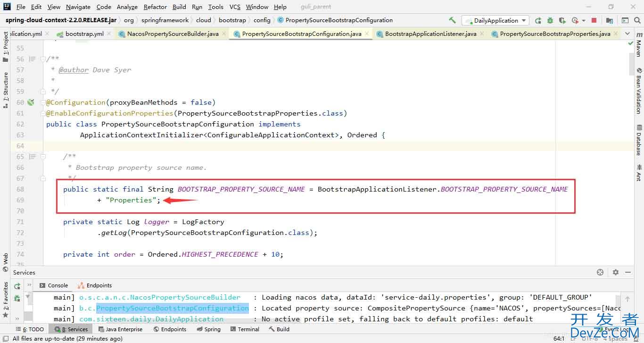This screenshot has width=644, height=343.
Task: Open the Ant tool window
Action: [x=639, y=172]
